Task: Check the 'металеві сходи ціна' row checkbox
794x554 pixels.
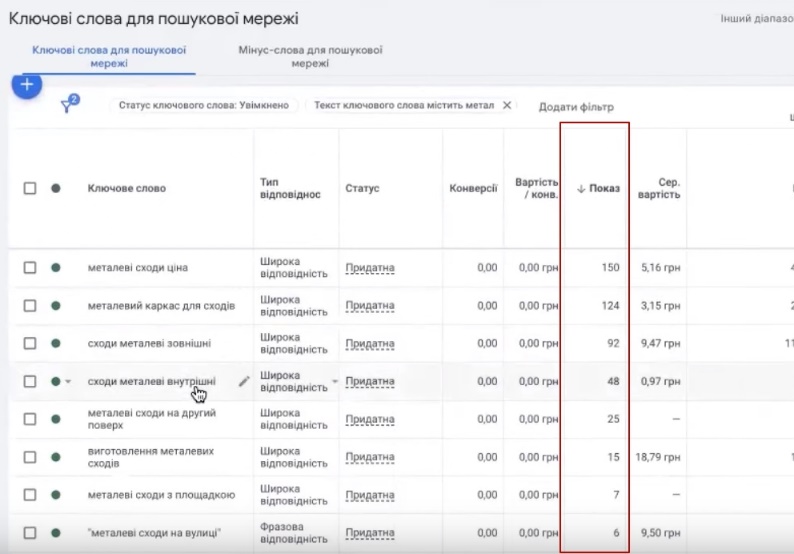Action: click(x=30, y=268)
